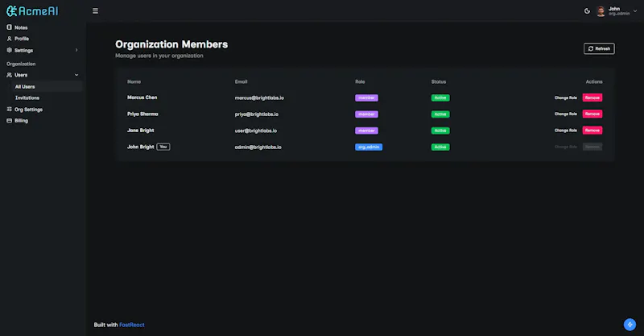Open Settings in the sidebar
The width and height of the screenshot is (644, 336).
(x=23, y=50)
